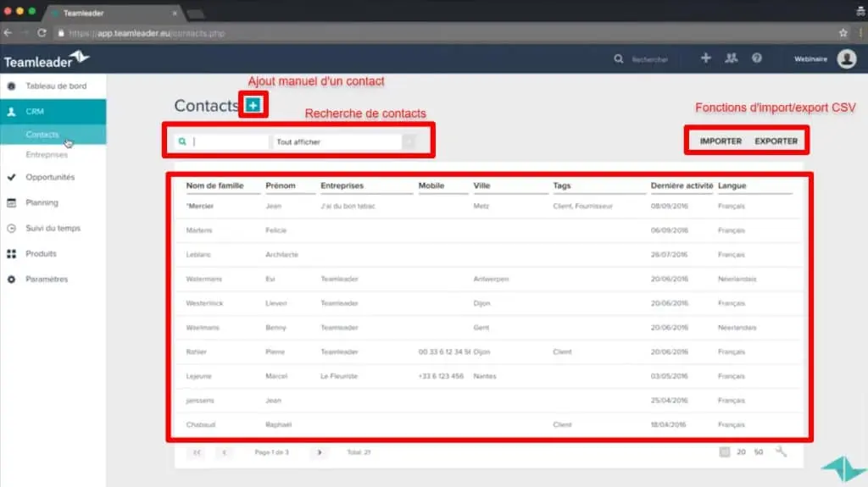868x487 pixels.
Task: Click the Paramètres gear icon
Action: pos(11,279)
